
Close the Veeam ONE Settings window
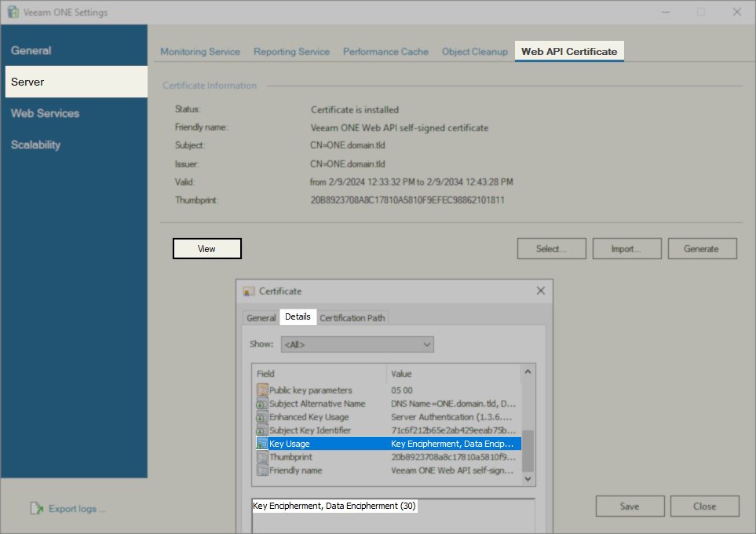(x=736, y=12)
